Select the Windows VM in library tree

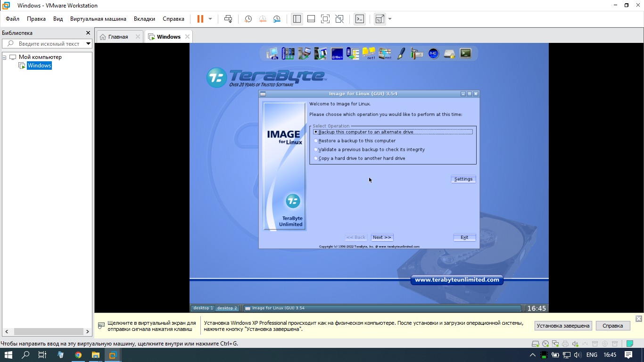click(x=39, y=66)
